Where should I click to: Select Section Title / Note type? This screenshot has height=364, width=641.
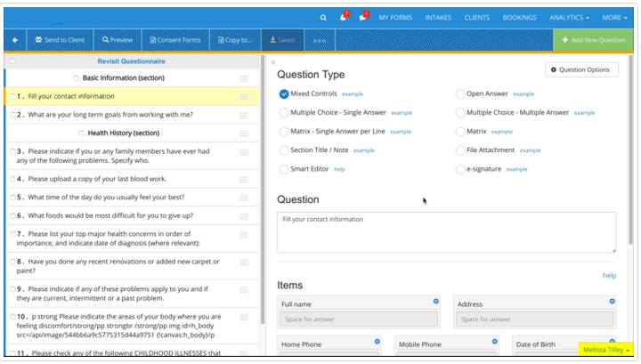(x=284, y=150)
